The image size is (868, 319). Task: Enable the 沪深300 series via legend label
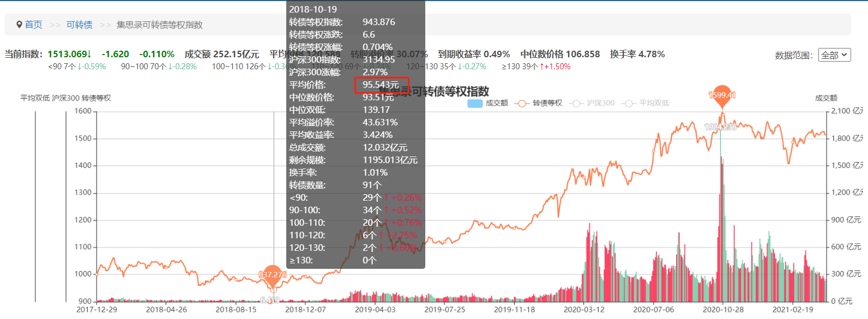(600, 103)
